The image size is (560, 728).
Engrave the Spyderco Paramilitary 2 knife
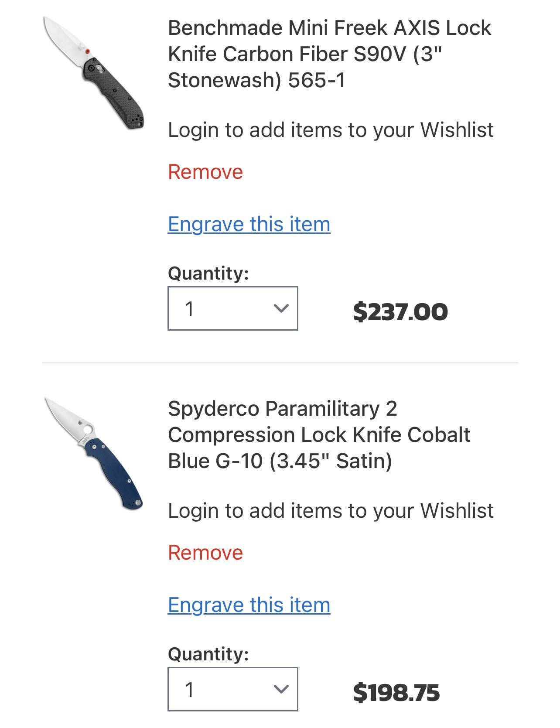[x=249, y=605]
